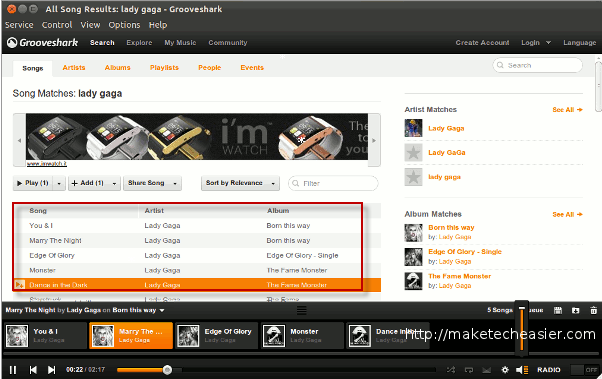Click the Add (1) button
Image resolution: width=602 pixels, height=379 pixels.
[88, 183]
